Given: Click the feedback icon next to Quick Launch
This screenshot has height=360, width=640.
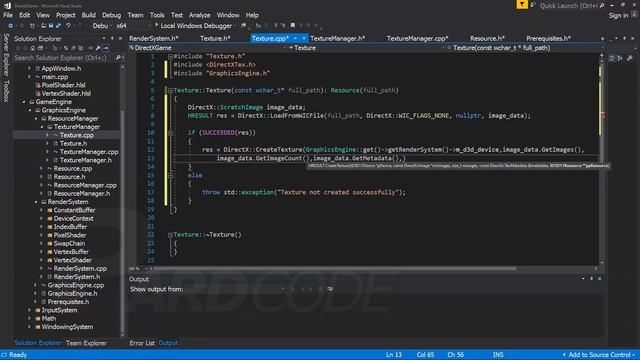Looking at the screenshot, I should click(533, 5).
